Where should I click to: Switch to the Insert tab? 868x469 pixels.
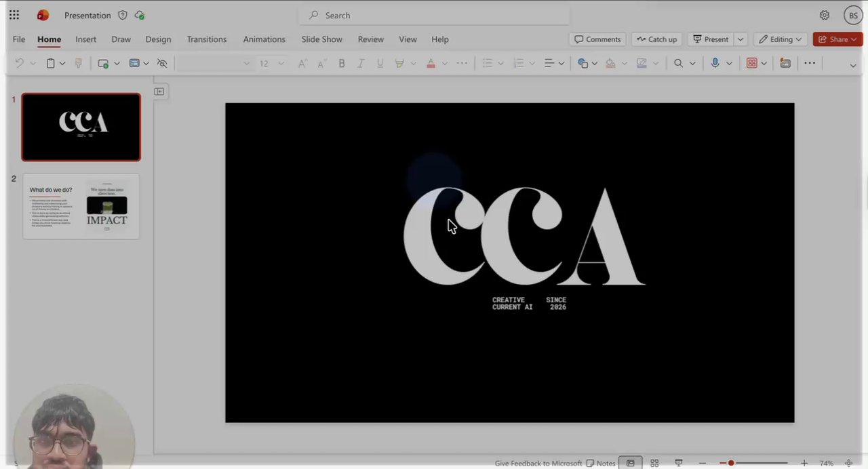[85, 39]
